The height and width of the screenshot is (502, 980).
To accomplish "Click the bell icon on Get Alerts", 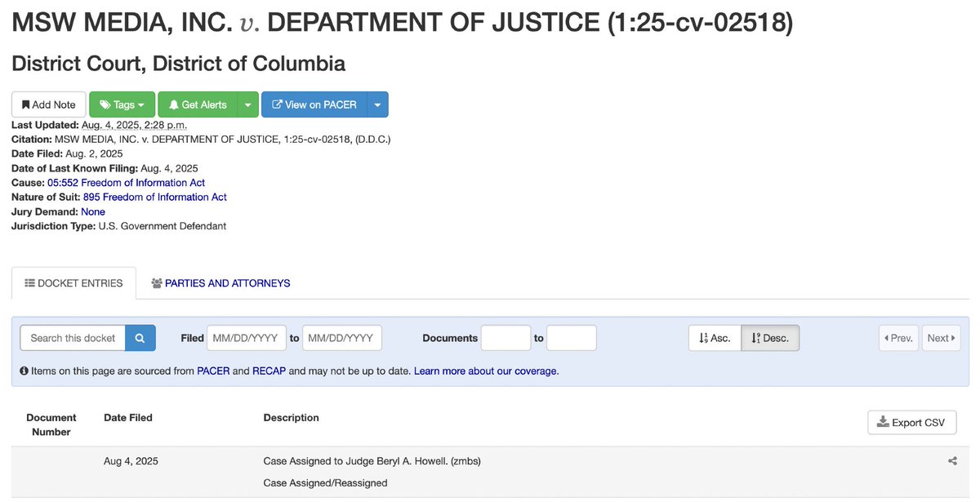I will [x=173, y=104].
